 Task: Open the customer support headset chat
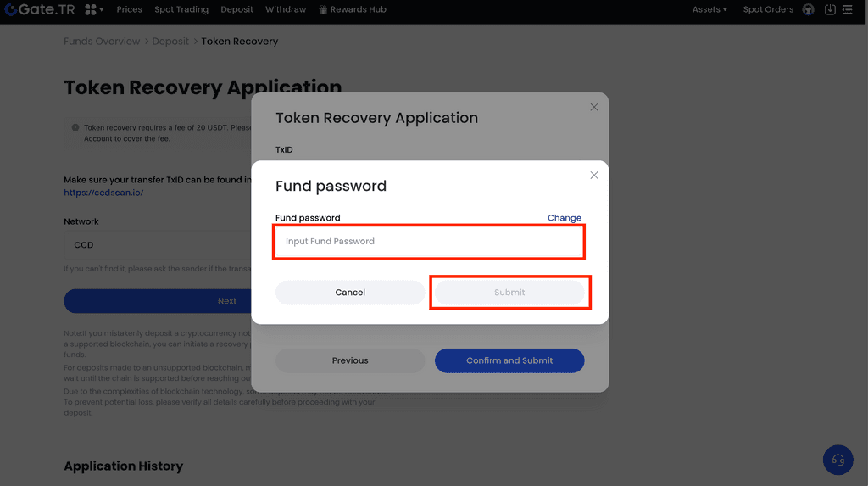(x=837, y=460)
